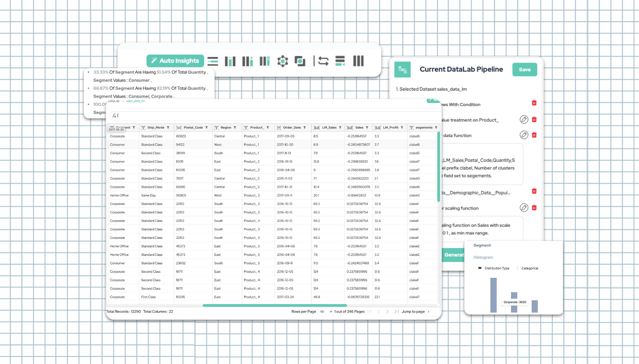Viewport: 639px width, 364px height.
Task: Edit the value treatment on Product_ step
Action: click(524, 119)
